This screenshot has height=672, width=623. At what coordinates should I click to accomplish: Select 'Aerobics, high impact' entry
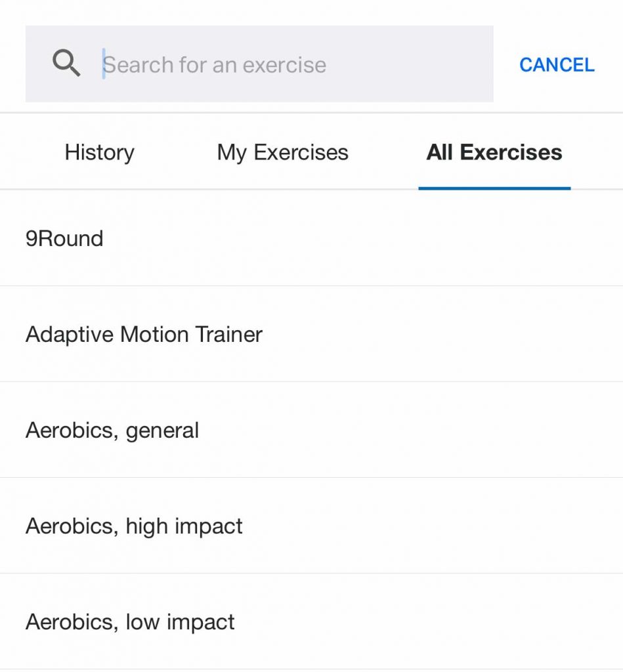134,526
